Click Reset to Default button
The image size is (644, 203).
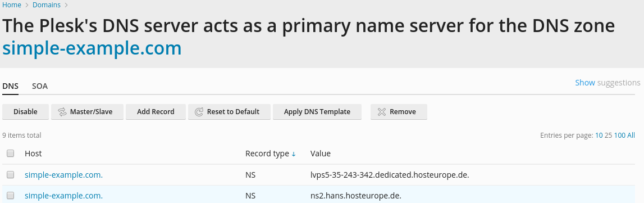[229, 112]
